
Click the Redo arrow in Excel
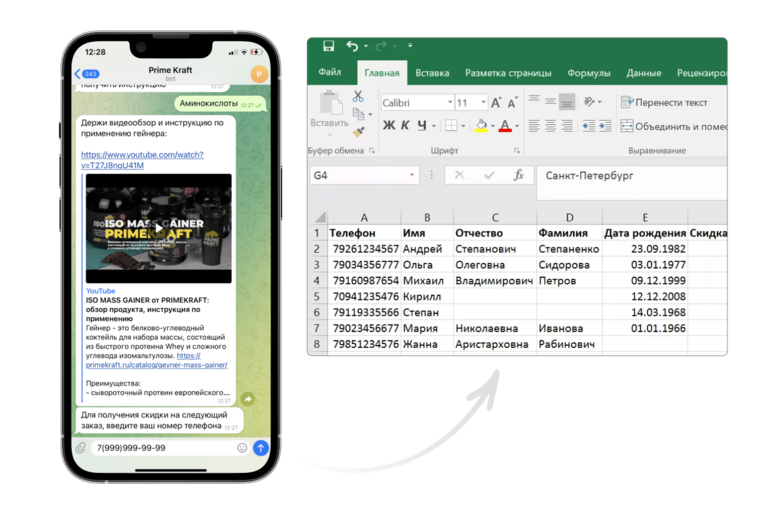[381, 46]
